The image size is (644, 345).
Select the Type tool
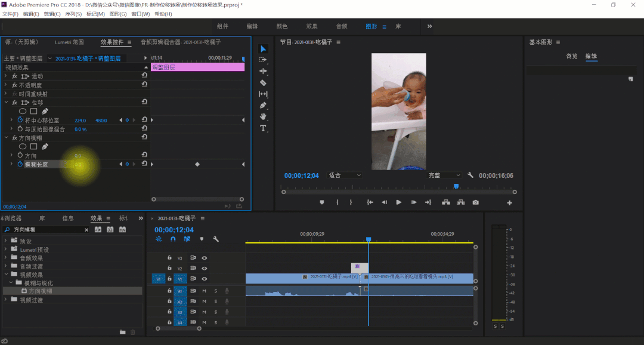point(264,128)
